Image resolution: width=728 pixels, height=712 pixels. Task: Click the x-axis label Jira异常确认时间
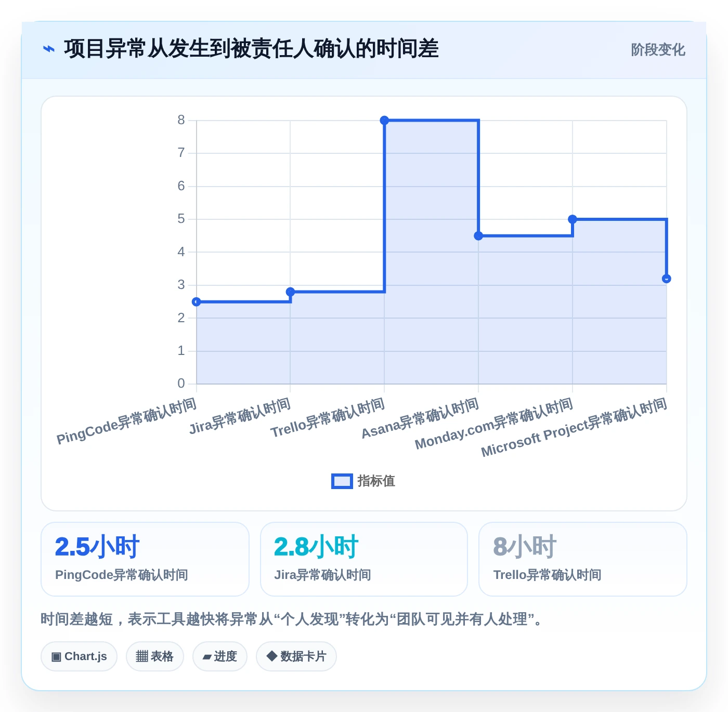240,416
